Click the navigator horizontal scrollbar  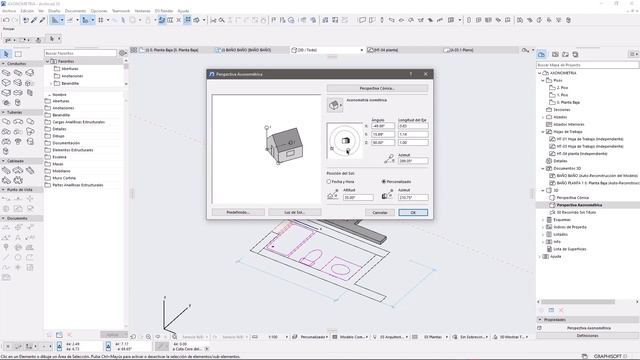[x=578, y=302]
